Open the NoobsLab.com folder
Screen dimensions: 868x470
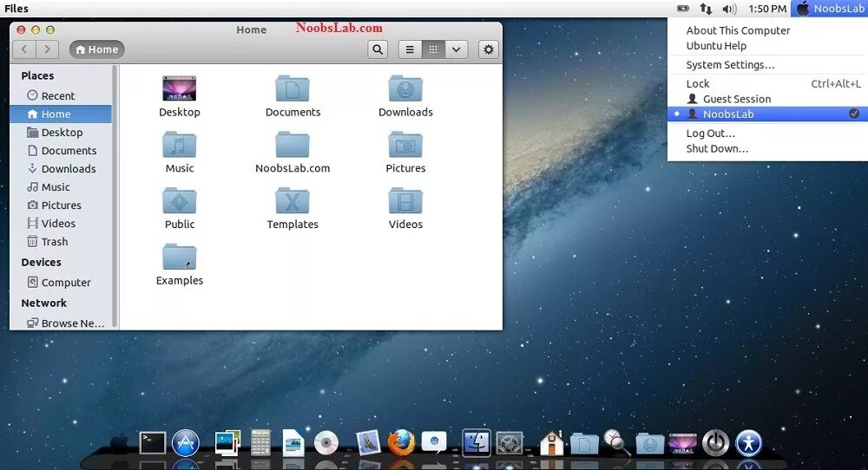[x=293, y=153]
